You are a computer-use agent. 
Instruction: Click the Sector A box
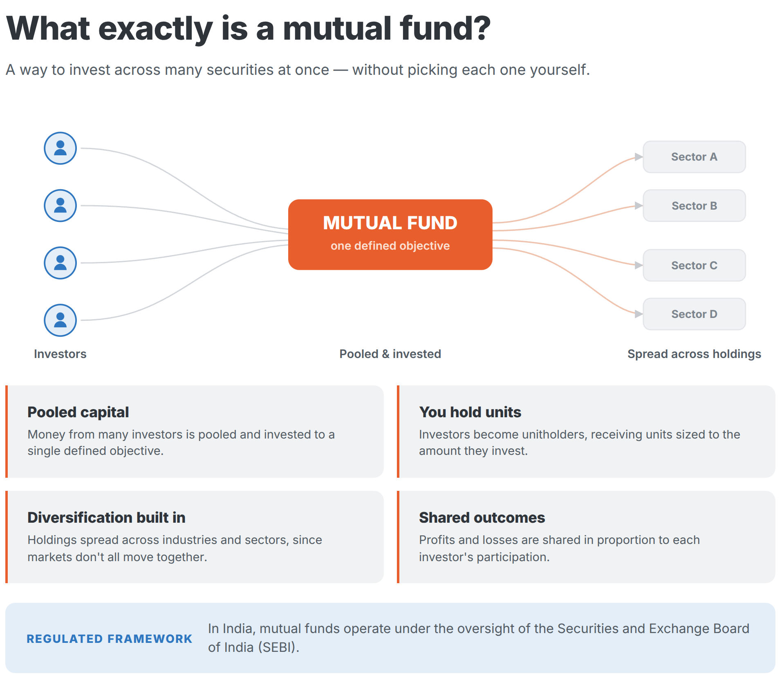pyautogui.click(x=694, y=157)
